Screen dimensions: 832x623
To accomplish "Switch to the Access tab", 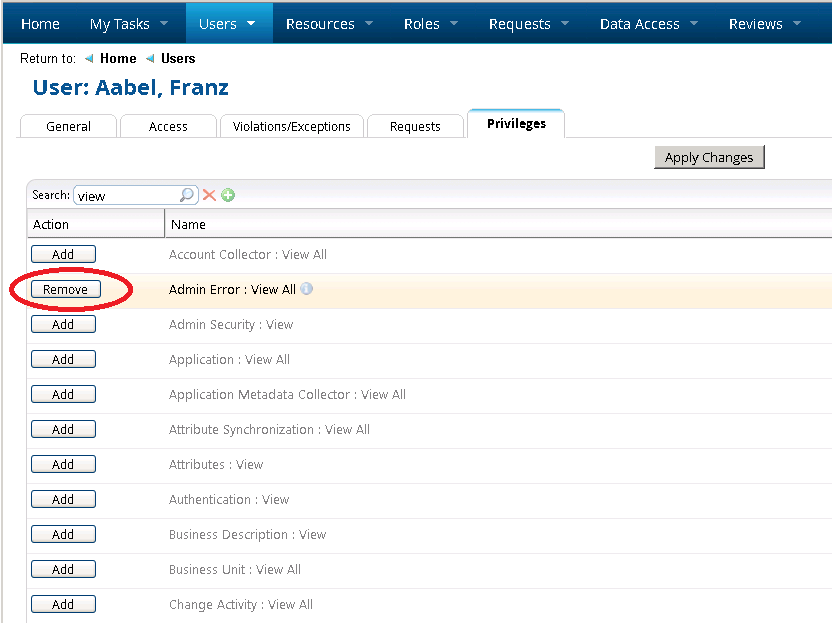I will coord(168,126).
